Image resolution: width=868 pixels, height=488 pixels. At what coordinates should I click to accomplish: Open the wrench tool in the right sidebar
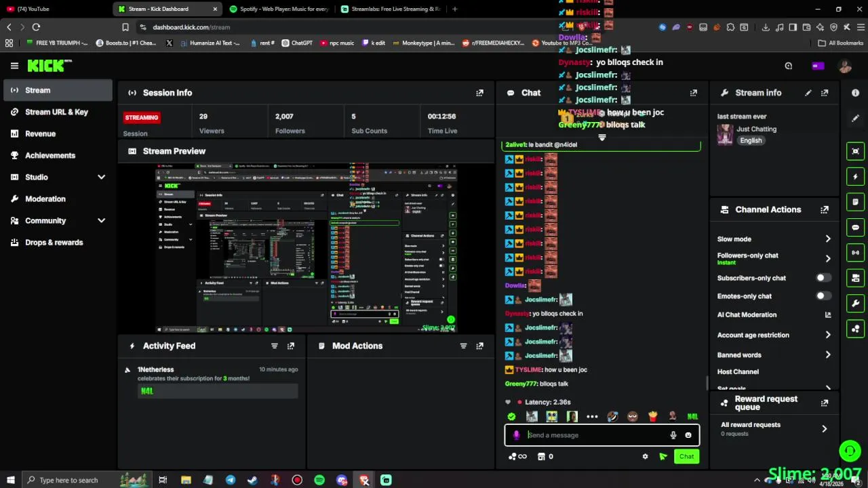coord(856,304)
